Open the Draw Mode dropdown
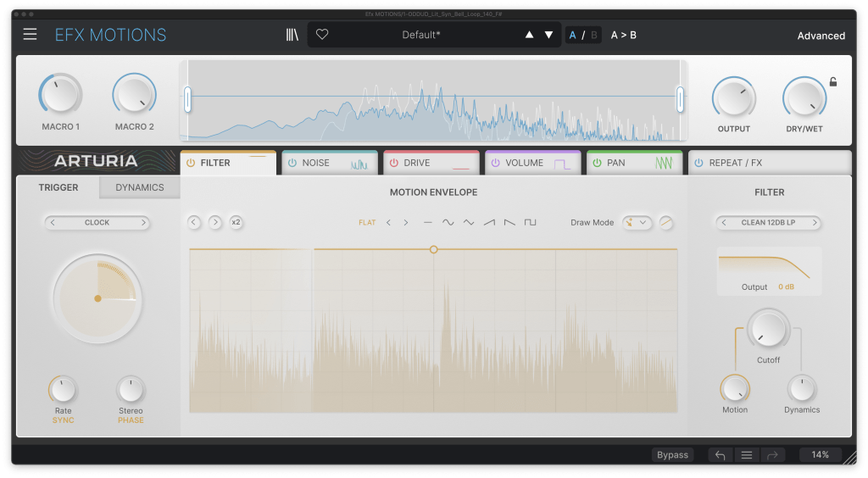The width and height of the screenshot is (868, 478). pyautogui.click(x=637, y=223)
